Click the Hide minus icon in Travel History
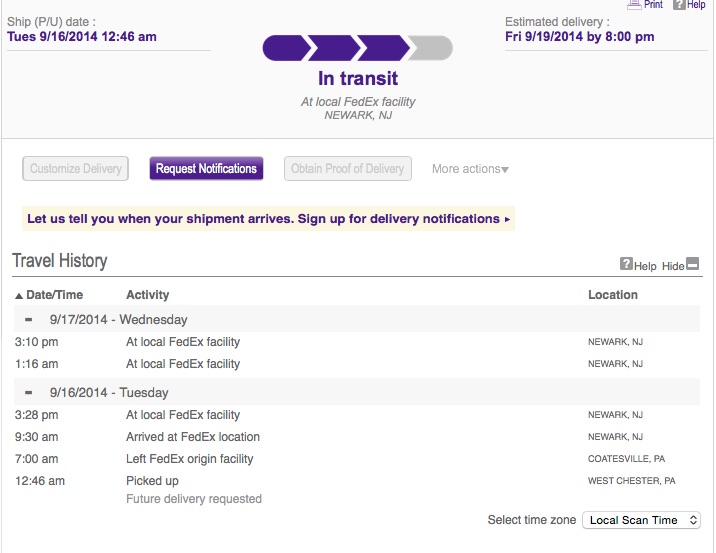 pos(693,263)
